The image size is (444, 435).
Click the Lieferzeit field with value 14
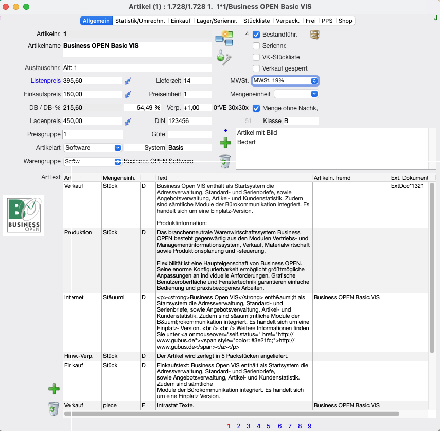pos(197,81)
